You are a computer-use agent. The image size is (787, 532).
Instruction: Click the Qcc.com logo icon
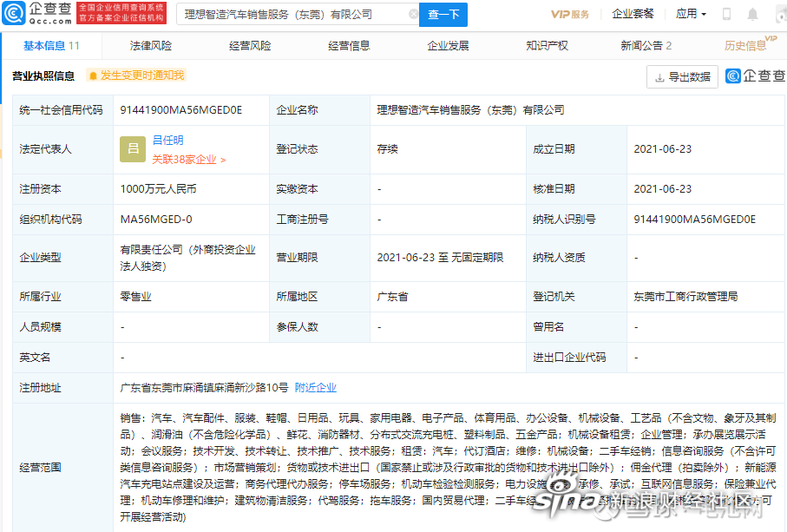click(14, 13)
